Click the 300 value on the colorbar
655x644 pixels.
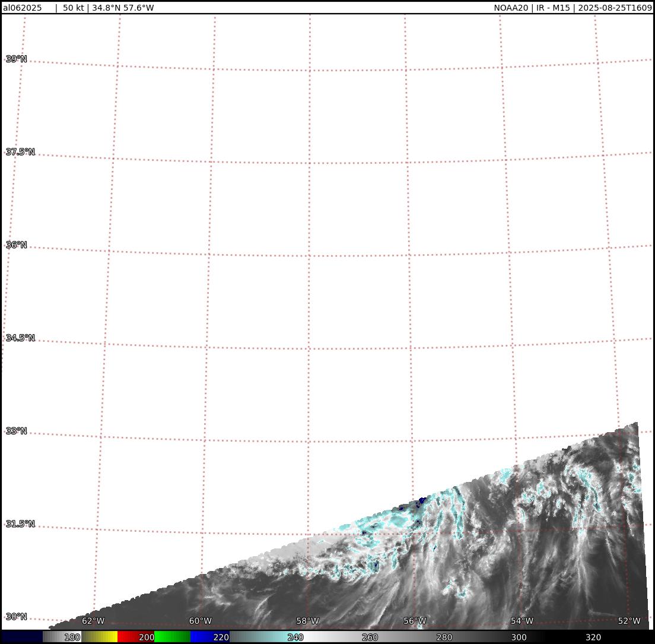(x=519, y=637)
